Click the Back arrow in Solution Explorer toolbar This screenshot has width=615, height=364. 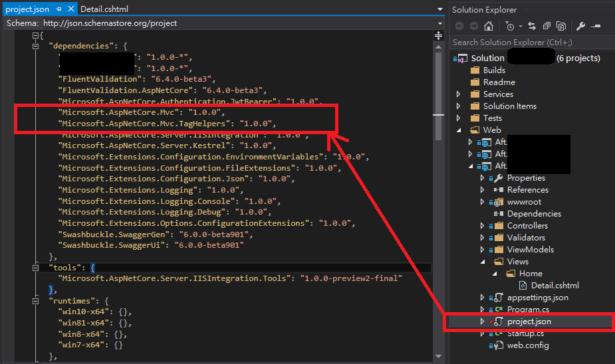click(x=459, y=27)
